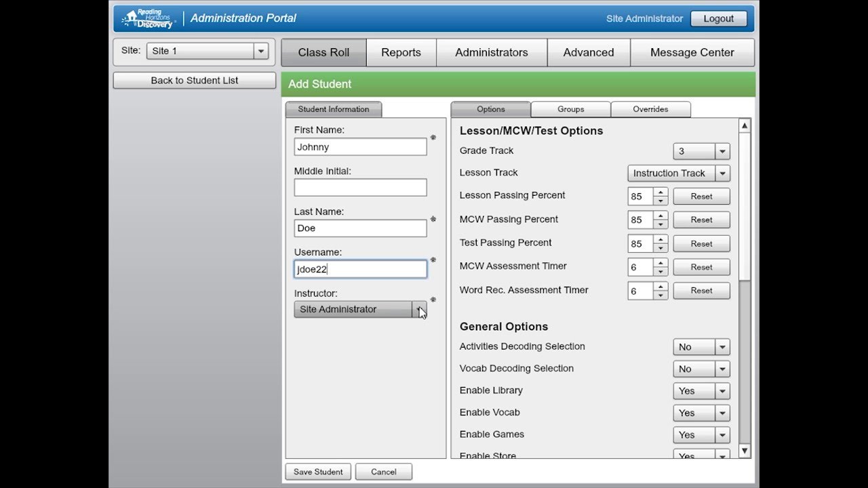Select the Options tab
The width and height of the screenshot is (868, 488).
(x=491, y=109)
